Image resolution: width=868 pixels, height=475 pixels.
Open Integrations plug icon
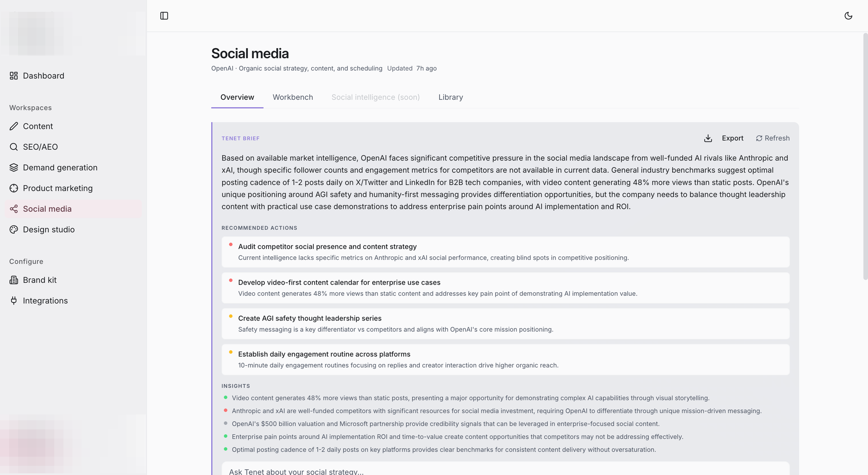point(14,301)
